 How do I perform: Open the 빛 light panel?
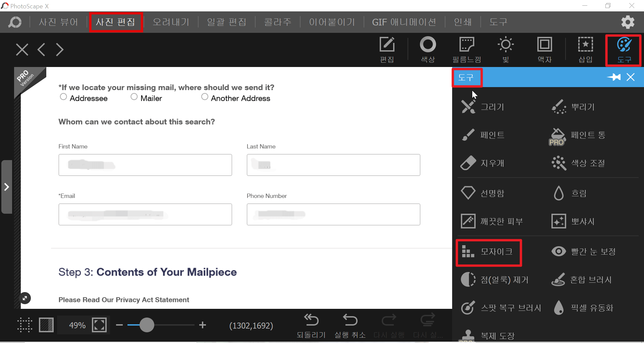(x=506, y=50)
